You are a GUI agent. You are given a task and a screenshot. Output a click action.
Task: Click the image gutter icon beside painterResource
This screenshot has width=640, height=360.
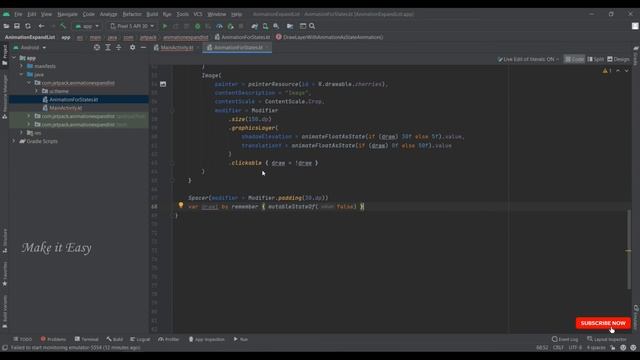(163, 84)
